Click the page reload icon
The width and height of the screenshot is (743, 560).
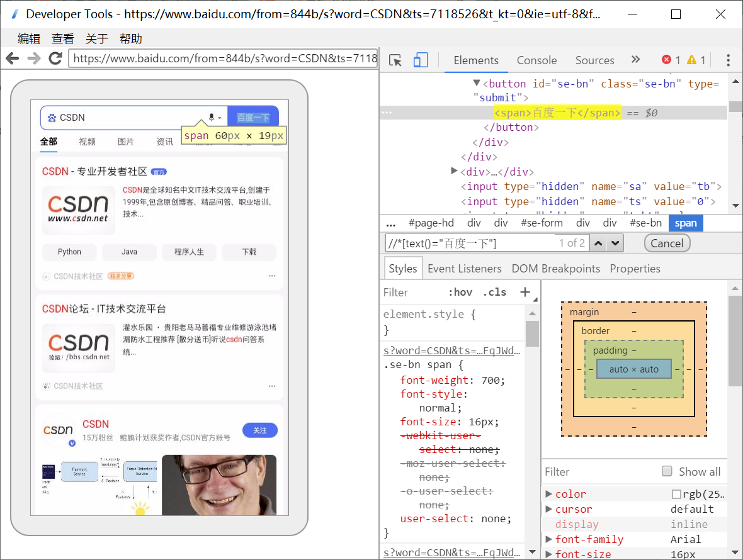point(55,59)
